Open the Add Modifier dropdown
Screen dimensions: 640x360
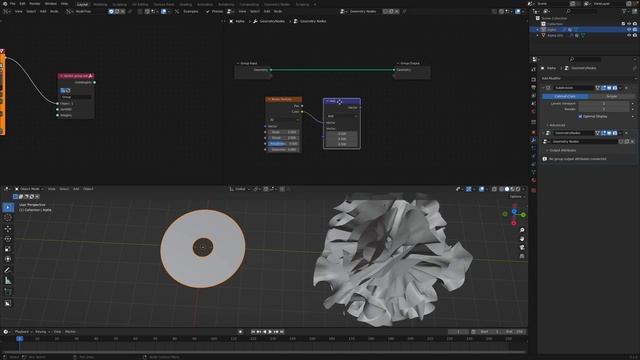click(x=587, y=78)
